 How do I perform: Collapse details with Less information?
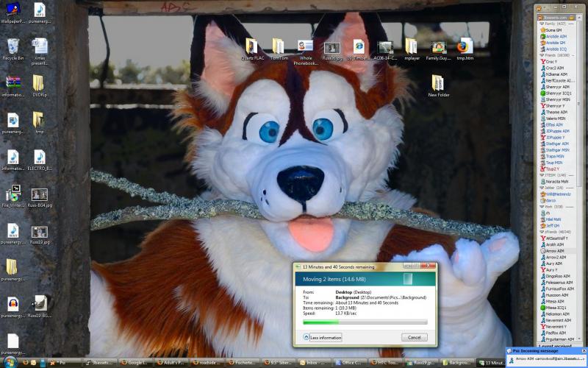point(322,337)
